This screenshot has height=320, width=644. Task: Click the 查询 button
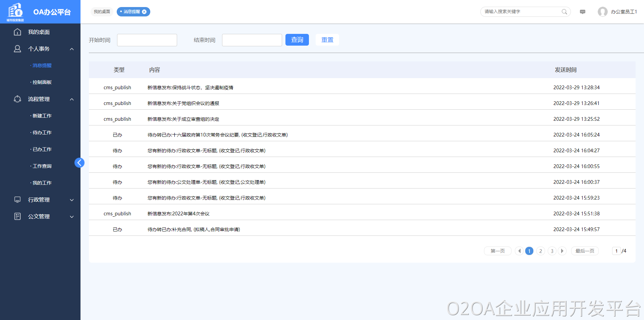pyautogui.click(x=297, y=40)
